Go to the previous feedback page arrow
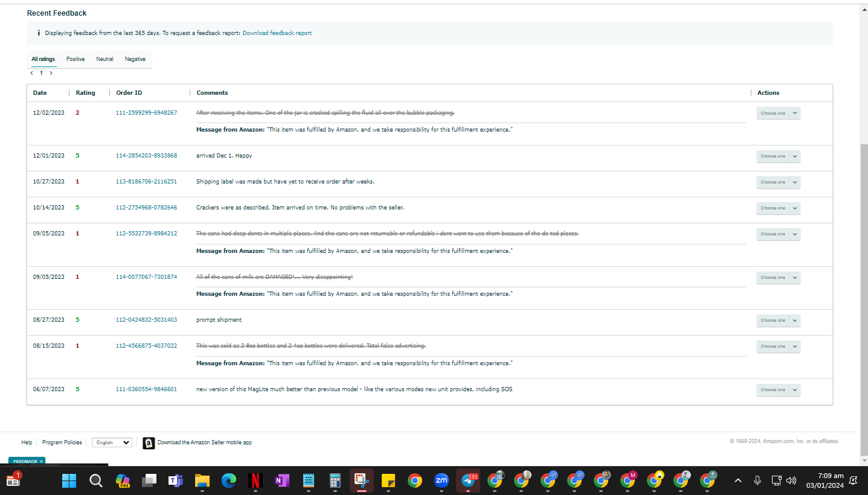 click(x=32, y=73)
